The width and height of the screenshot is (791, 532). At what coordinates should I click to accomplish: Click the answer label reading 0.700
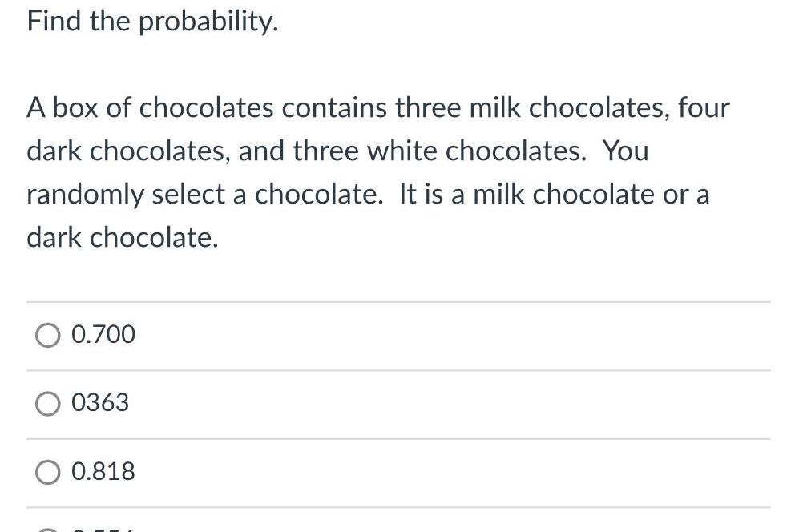[x=103, y=335]
